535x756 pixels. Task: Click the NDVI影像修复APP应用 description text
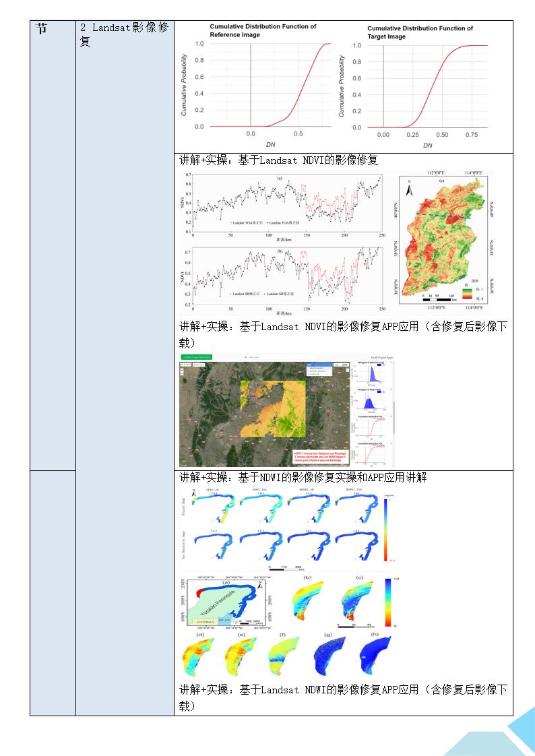point(343,335)
